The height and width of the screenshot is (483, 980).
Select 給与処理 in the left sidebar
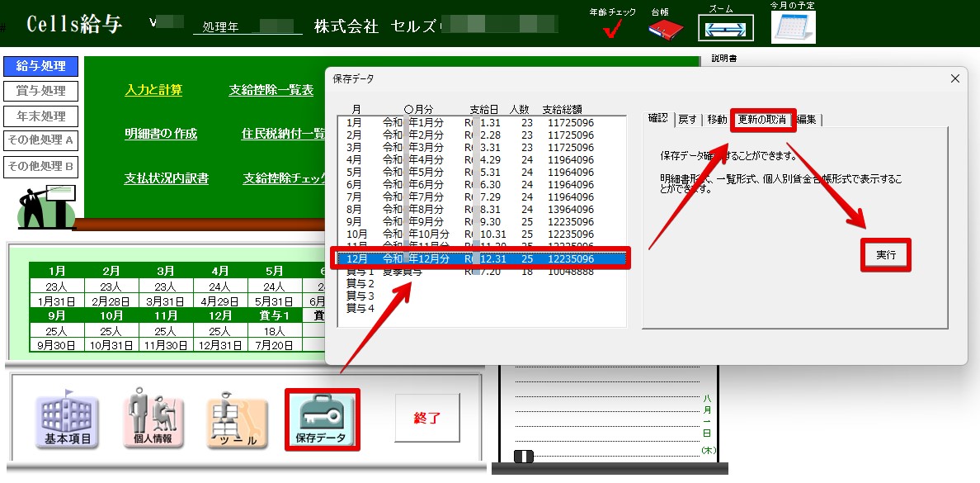40,66
